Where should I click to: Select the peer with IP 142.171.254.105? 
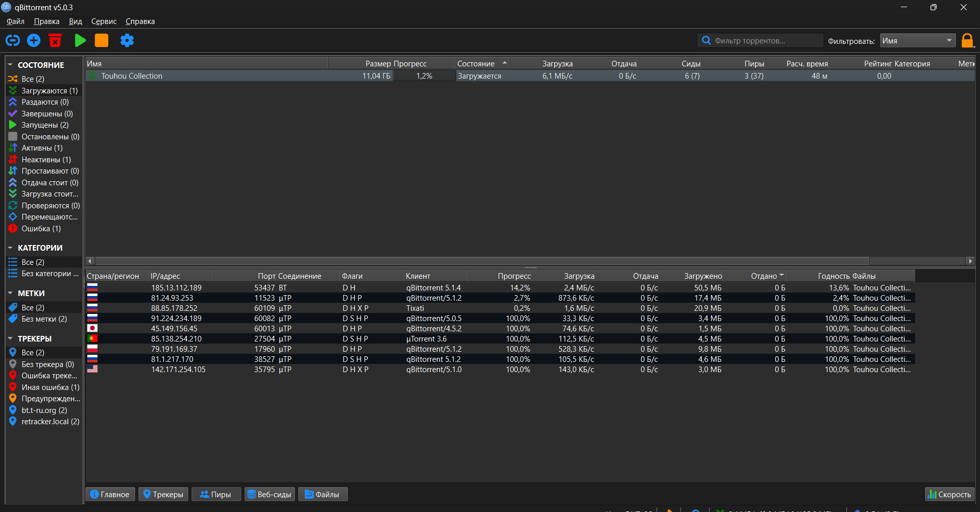[178, 370]
